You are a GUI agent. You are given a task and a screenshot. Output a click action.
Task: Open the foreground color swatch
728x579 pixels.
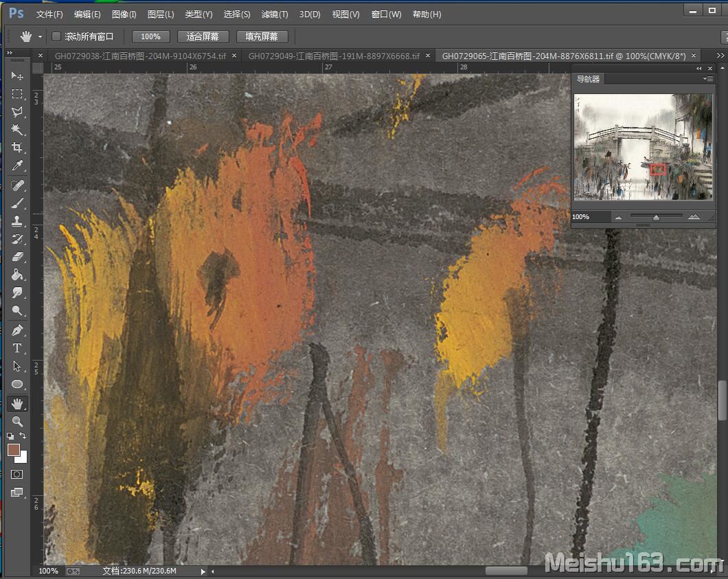point(14,449)
